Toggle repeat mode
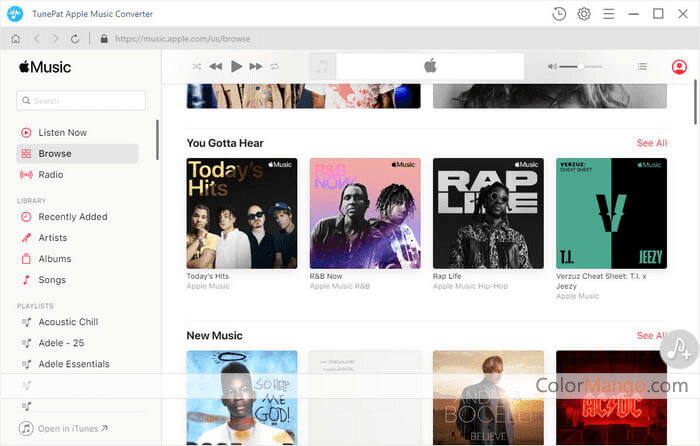Screen dimensions: 700x446 (274, 67)
